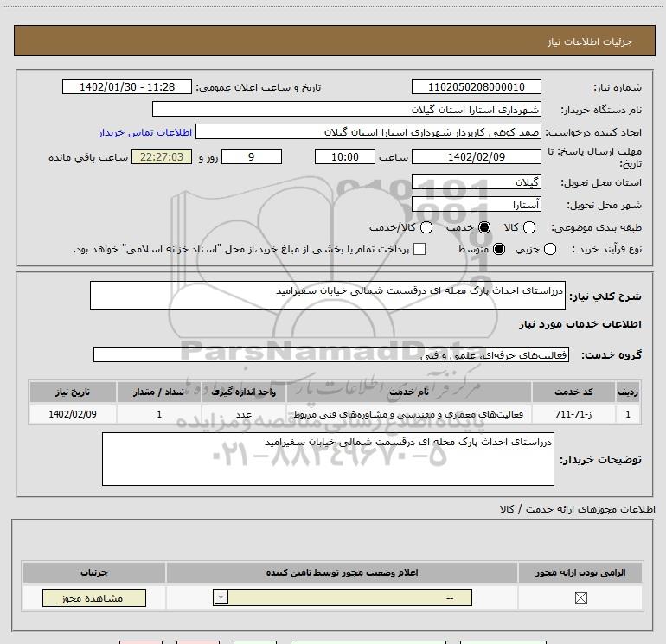Click the شهر محل تحویل field آستارا

coord(476,205)
